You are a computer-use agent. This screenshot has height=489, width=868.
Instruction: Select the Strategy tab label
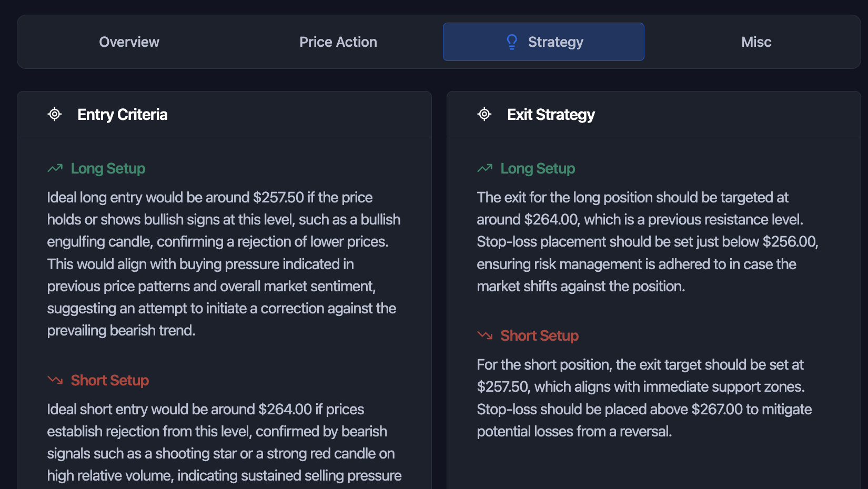(x=556, y=42)
